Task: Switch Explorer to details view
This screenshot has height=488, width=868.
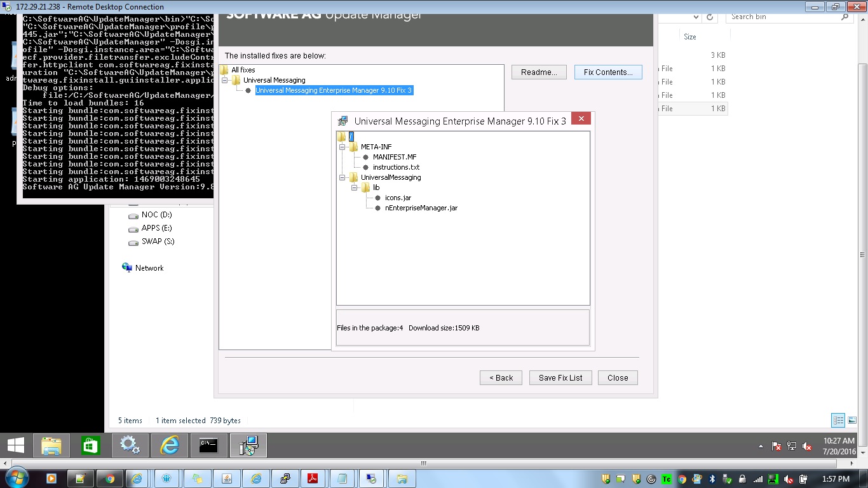Action: [x=838, y=420]
